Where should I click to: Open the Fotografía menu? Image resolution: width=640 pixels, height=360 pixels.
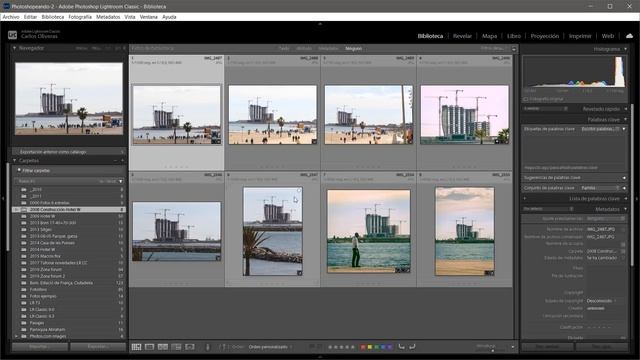click(x=80, y=17)
